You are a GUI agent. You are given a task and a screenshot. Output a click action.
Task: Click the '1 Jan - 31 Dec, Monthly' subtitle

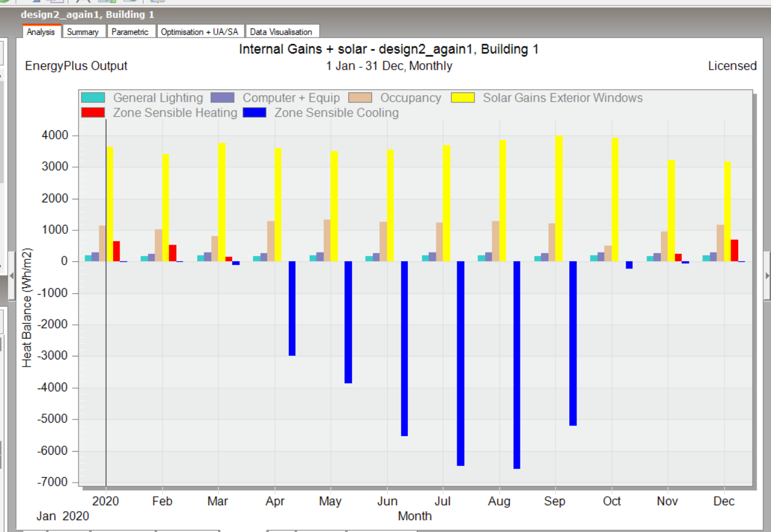point(389,66)
